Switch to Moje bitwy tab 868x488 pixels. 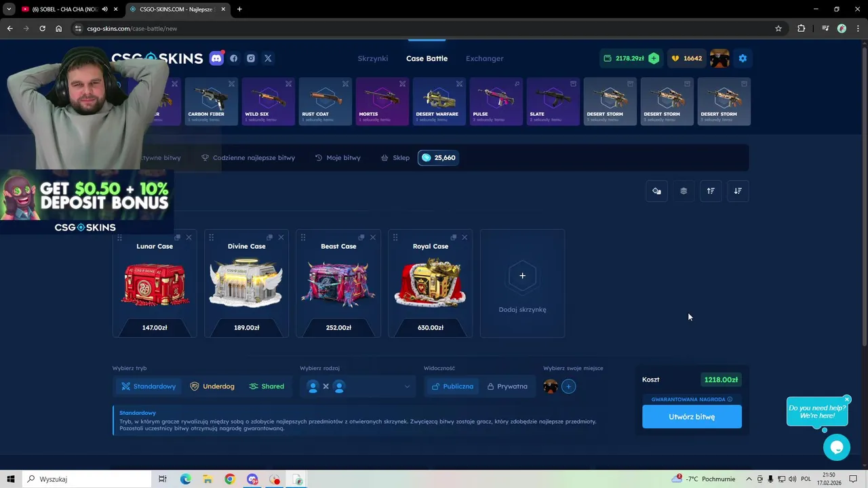click(x=338, y=158)
